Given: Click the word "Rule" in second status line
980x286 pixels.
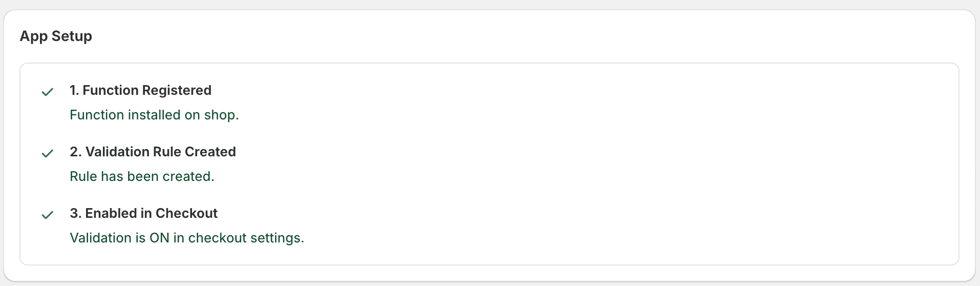Looking at the screenshot, I should click(83, 176).
